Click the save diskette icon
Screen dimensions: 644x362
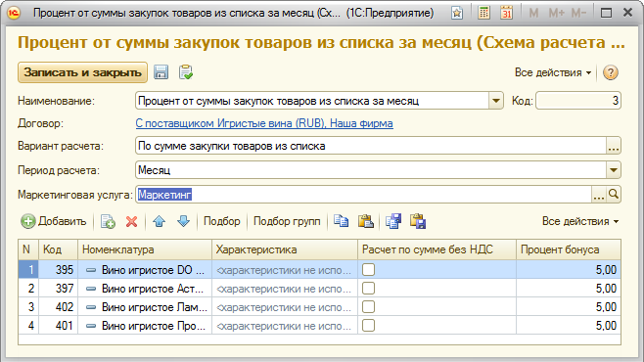click(x=161, y=72)
